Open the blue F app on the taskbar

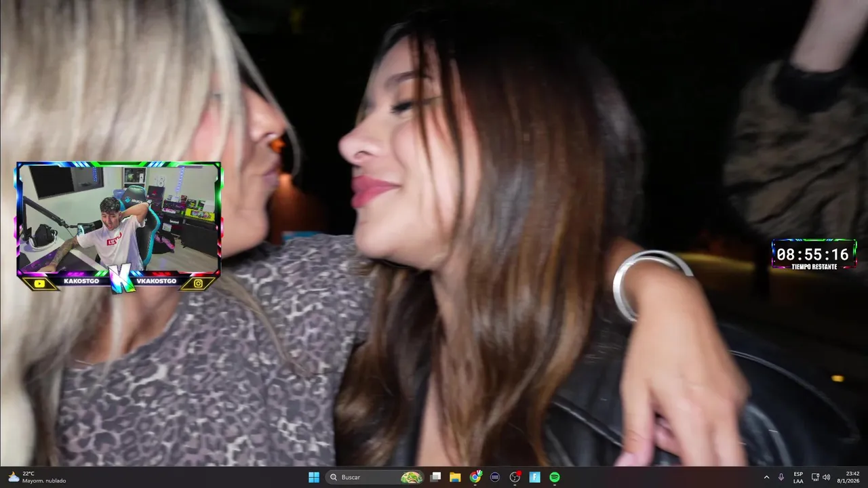click(x=534, y=477)
